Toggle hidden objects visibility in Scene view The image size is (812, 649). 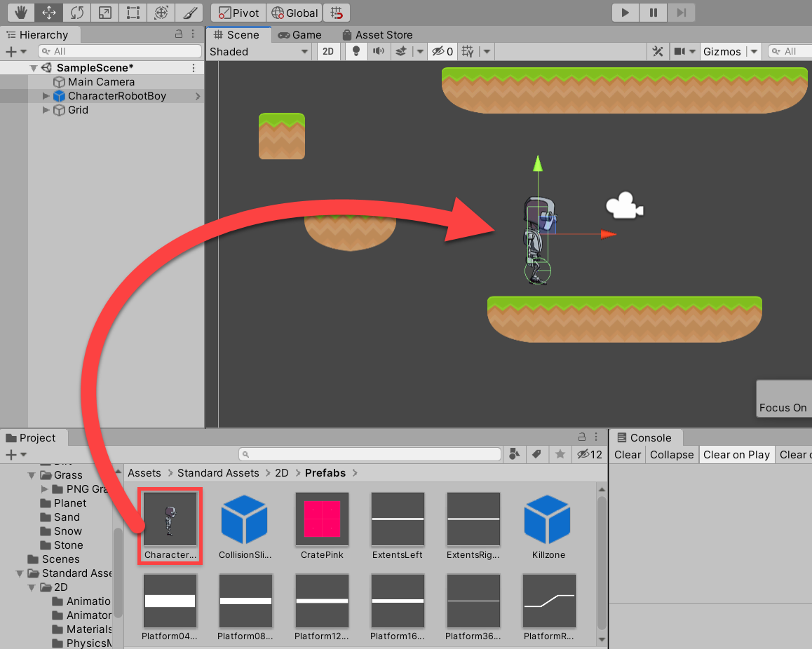click(442, 51)
